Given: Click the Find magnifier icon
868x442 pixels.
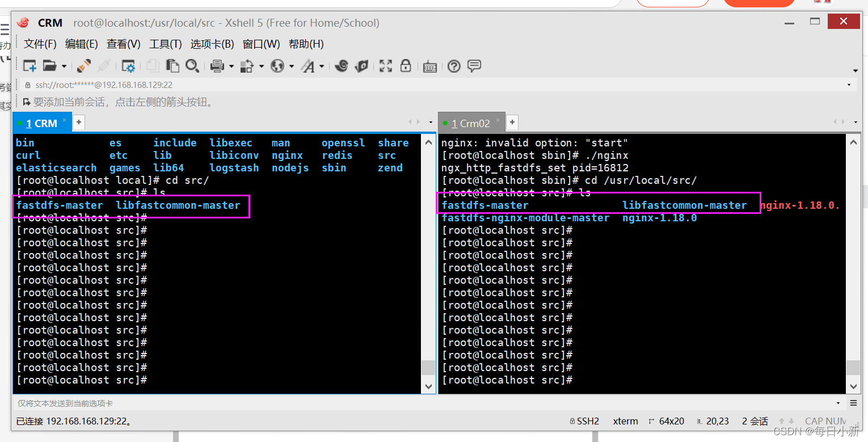Looking at the screenshot, I should [192, 66].
